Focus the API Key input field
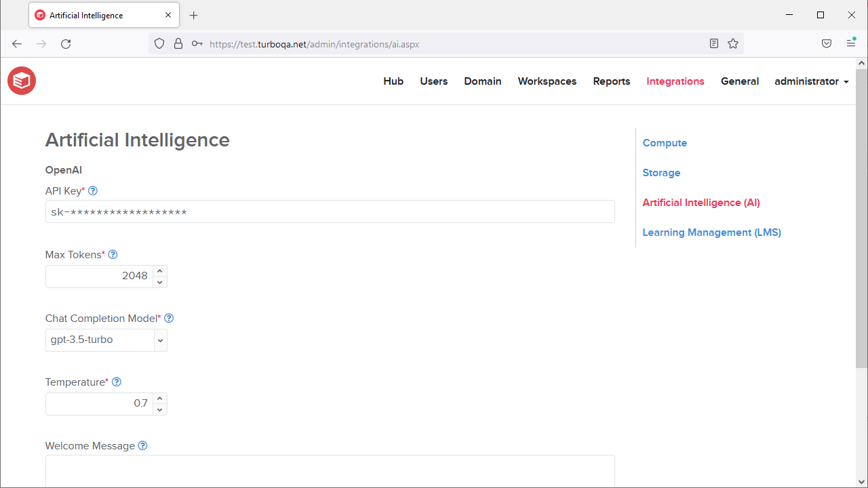 pos(330,211)
